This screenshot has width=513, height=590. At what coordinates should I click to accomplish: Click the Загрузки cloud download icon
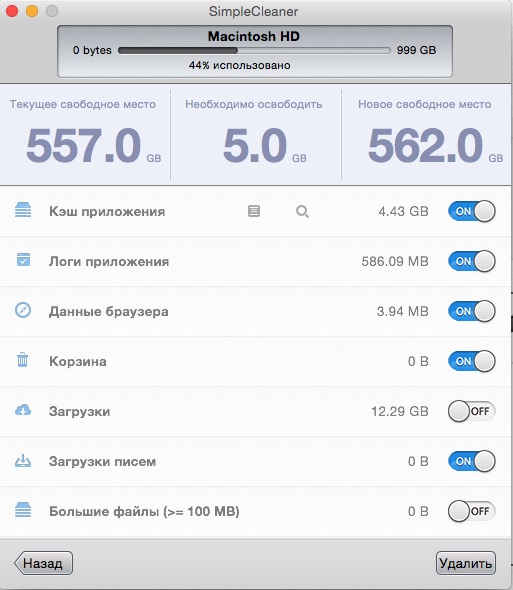pos(23,410)
